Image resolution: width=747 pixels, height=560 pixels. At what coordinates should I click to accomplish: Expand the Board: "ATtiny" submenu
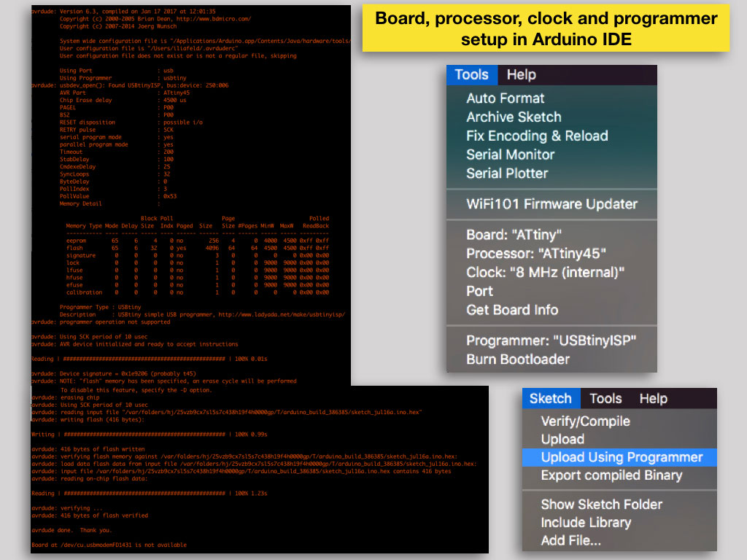[x=514, y=235]
